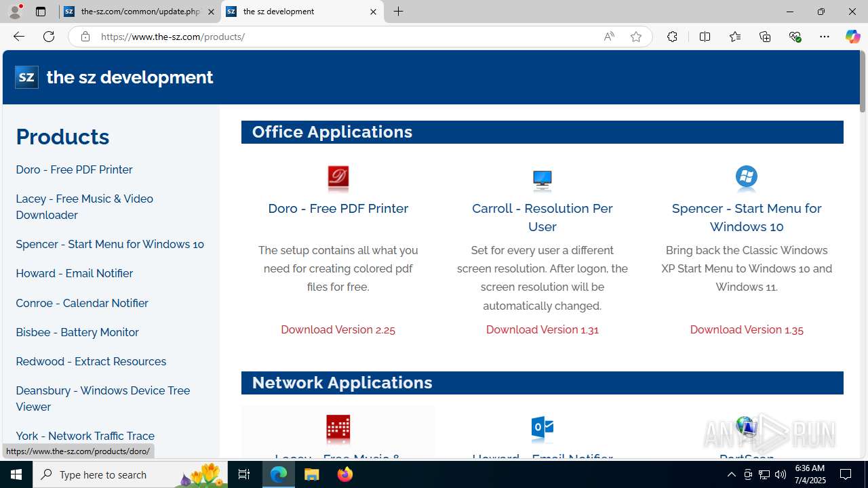The height and width of the screenshot is (488, 868).
Task: Open a new browser tab
Action: (x=399, y=12)
